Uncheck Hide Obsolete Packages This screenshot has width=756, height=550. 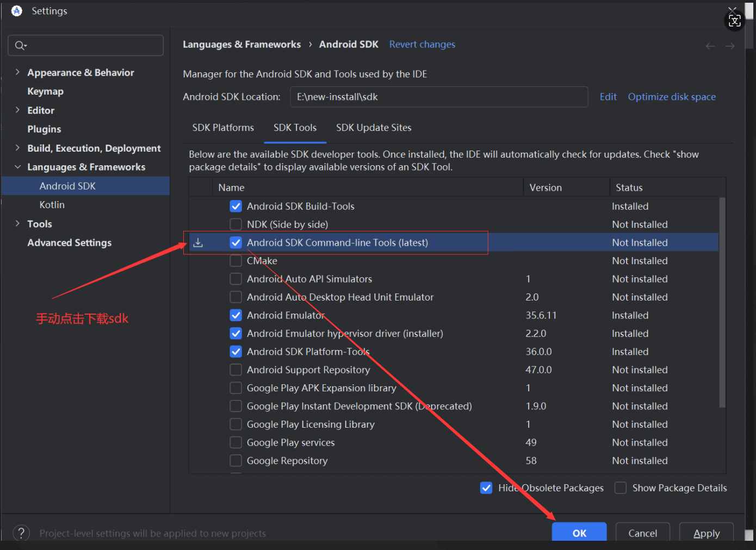486,488
